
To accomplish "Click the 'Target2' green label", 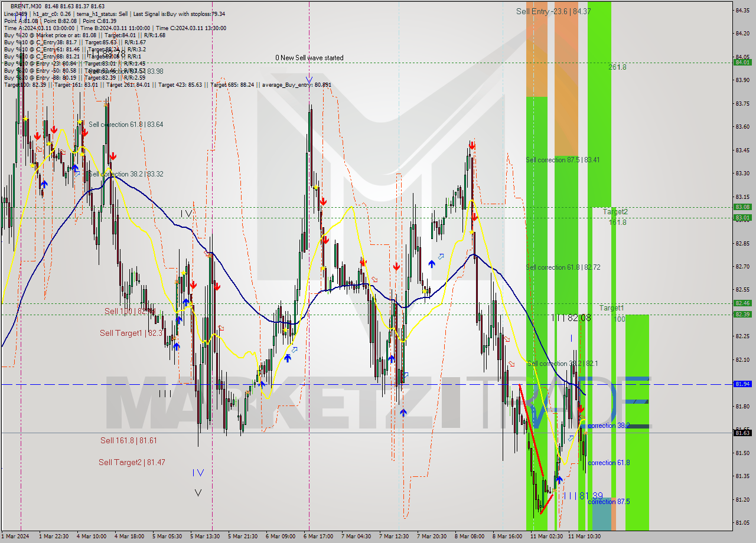I will [615, 211].
